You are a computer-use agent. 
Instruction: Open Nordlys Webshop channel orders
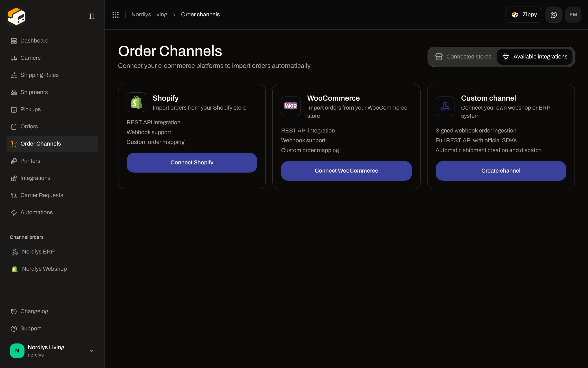(x=52, y=269)
